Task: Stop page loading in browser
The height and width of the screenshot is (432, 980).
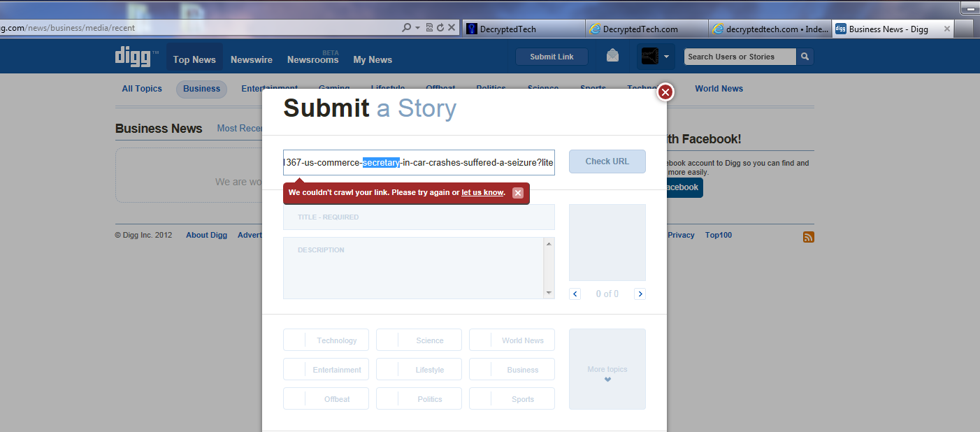Action: pos(452,28)
